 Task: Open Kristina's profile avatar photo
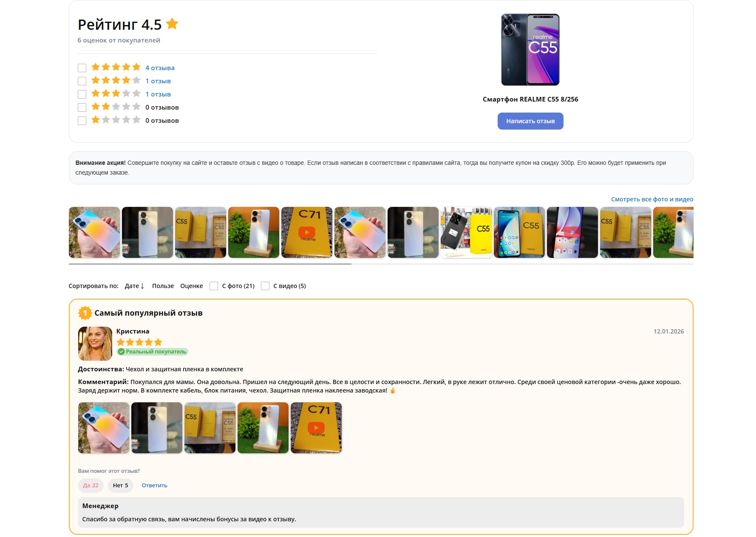(x=95, y=344)
